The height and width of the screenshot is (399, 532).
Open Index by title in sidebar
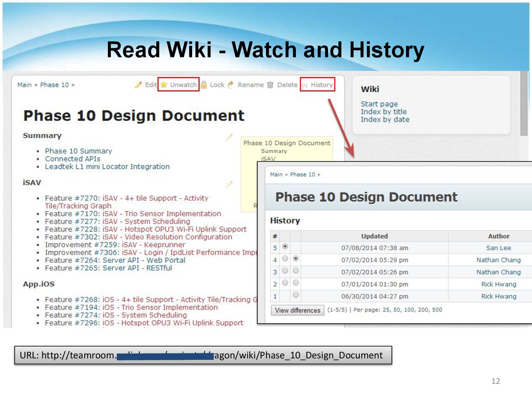pos(384,112)
